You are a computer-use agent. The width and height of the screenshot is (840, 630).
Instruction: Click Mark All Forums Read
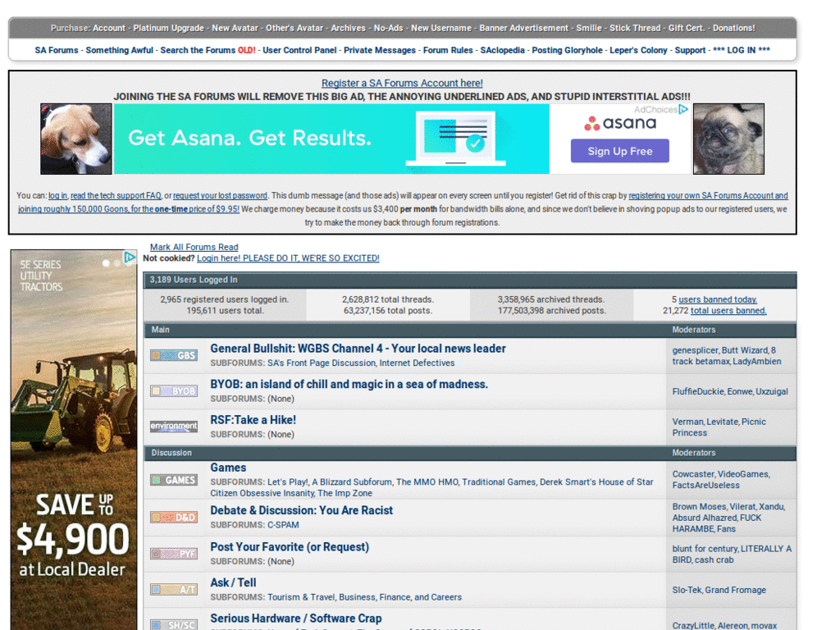[194, 247]
